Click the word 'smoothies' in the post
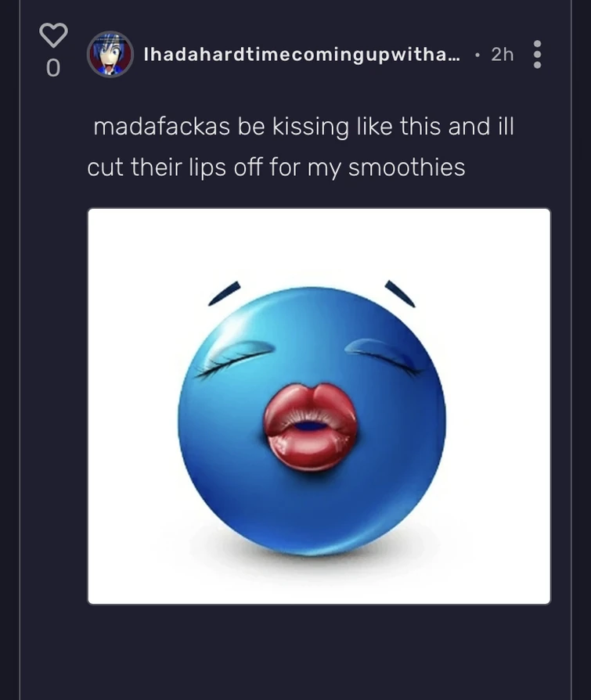The image size is (591, 700). click(x=406, y=167)
